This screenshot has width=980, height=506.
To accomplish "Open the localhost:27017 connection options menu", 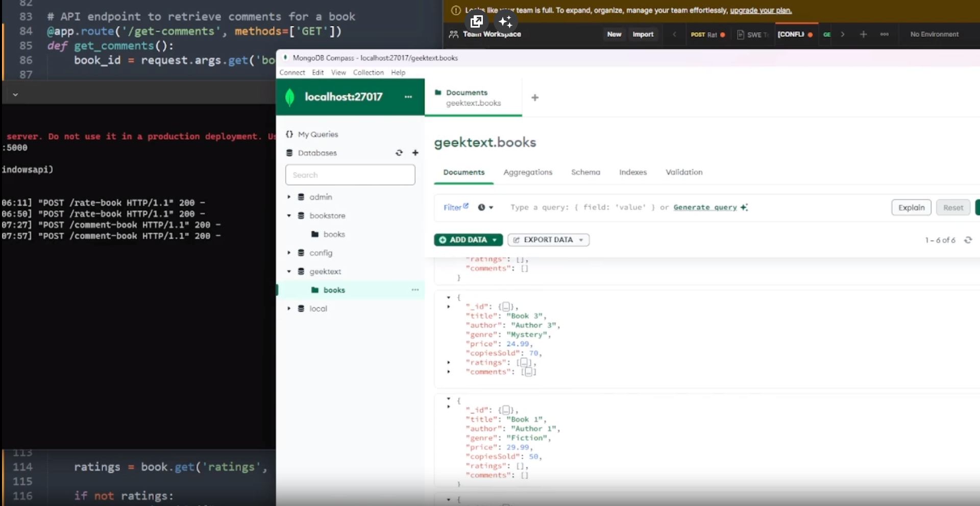I will pos(408,97).
